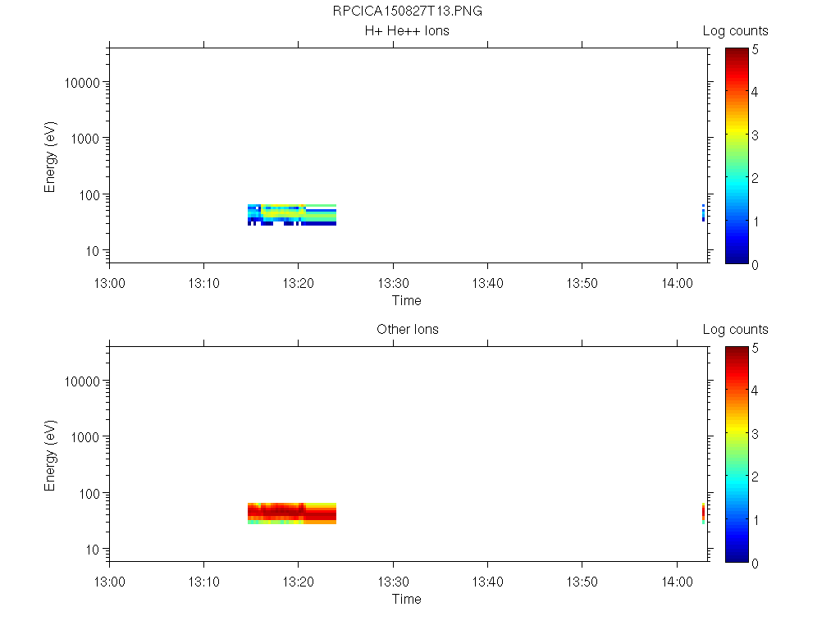
Task: Click the 1000 energy label on lower plot
Action: pyautogui.click(x=85, y=437)
